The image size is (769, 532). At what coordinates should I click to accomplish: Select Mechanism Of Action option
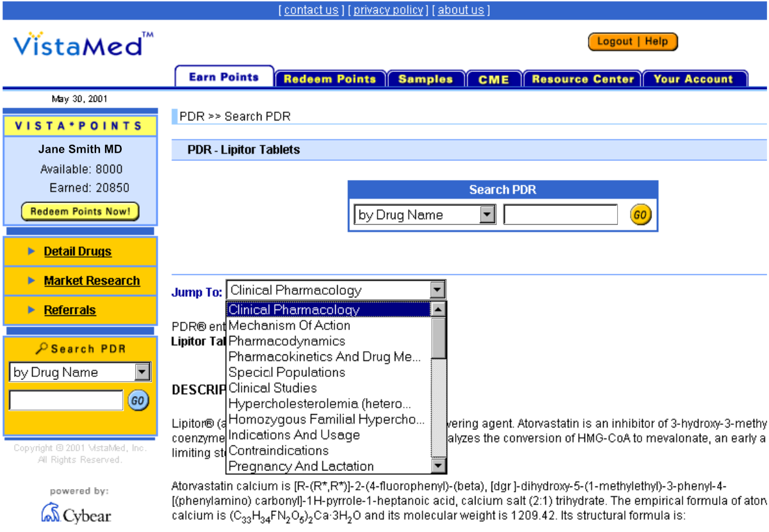(329, 325)
